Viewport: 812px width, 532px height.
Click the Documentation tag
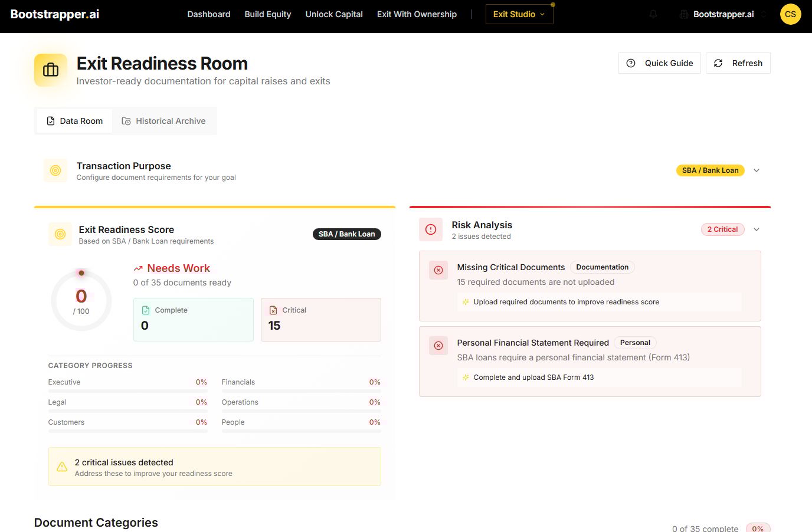[x=603, y=267]
